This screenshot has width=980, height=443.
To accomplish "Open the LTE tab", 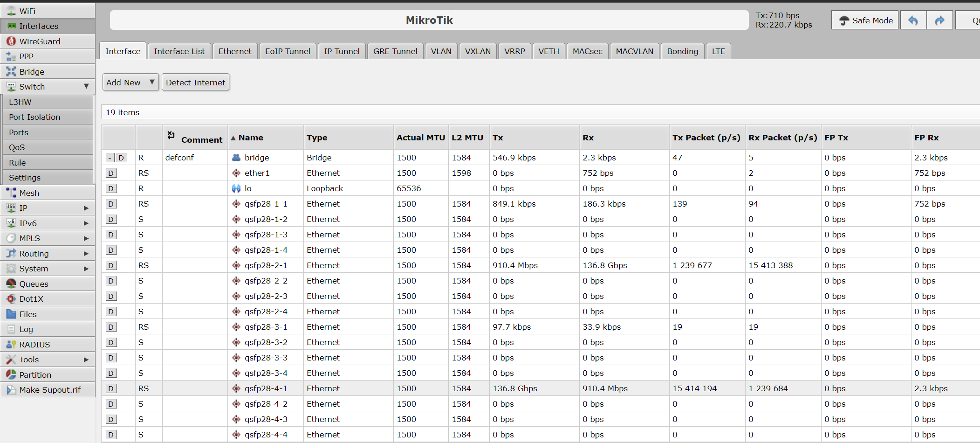I will [718, 51].
